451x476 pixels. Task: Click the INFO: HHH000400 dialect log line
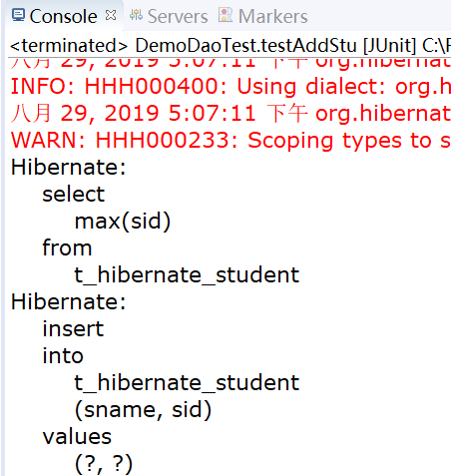point(230,87)
